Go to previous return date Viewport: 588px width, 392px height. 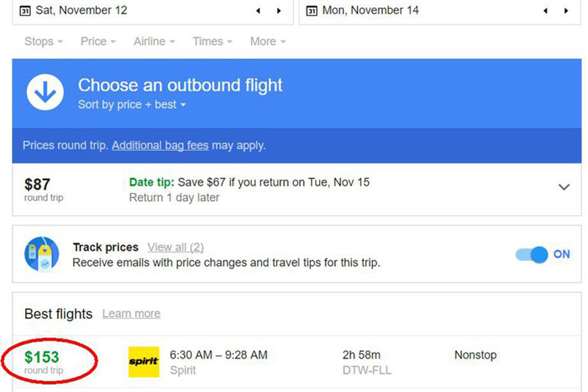coord(545,11)
